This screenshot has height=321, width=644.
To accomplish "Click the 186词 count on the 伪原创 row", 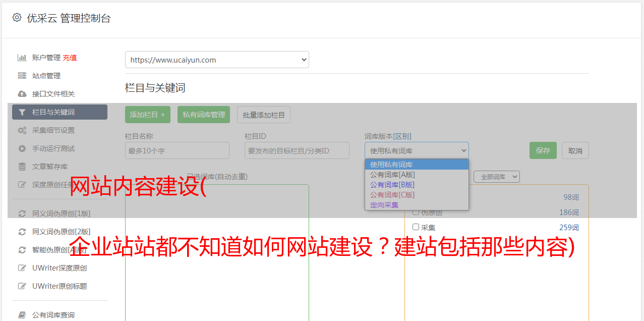I will (569, 212).
